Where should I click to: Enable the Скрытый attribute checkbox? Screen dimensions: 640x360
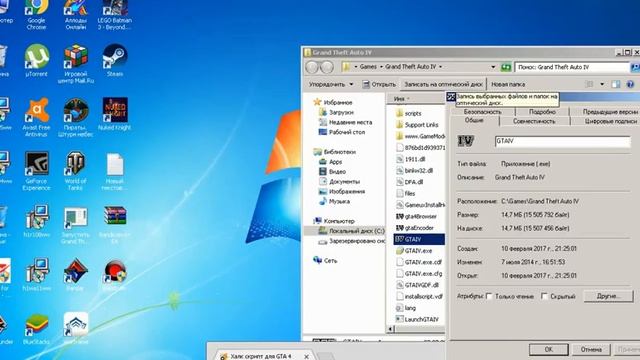point(544,296)
